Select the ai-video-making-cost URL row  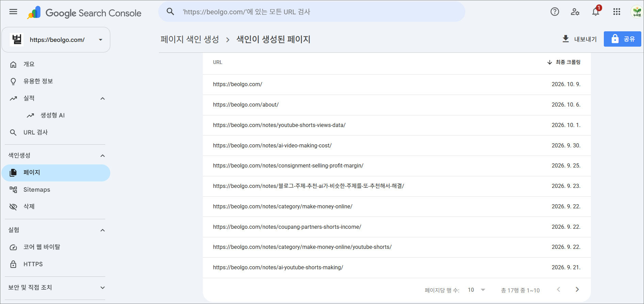[397, 146]
